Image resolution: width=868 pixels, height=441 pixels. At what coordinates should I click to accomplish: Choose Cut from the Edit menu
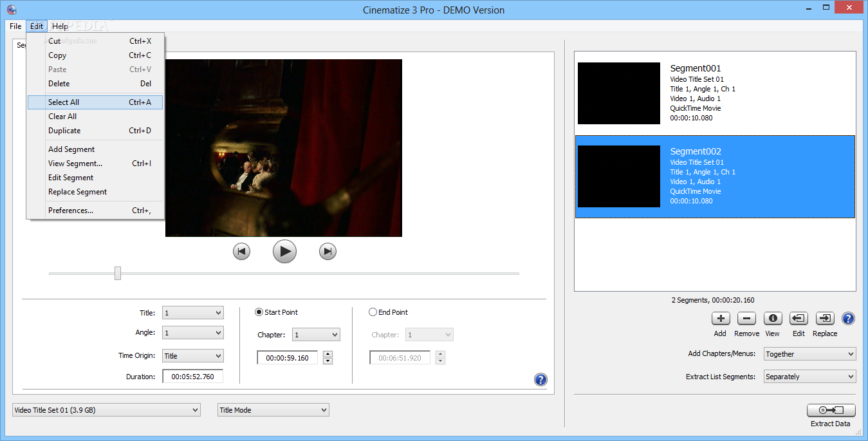[95, 41]
